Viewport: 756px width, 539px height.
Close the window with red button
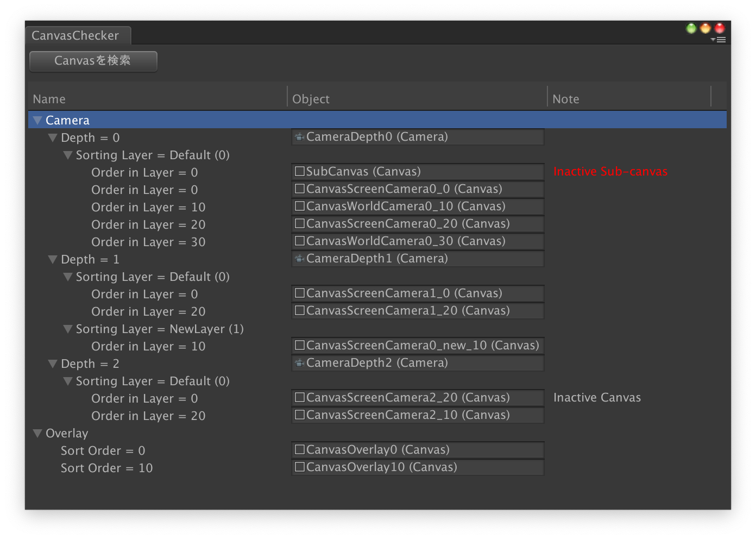pos(719,28)
